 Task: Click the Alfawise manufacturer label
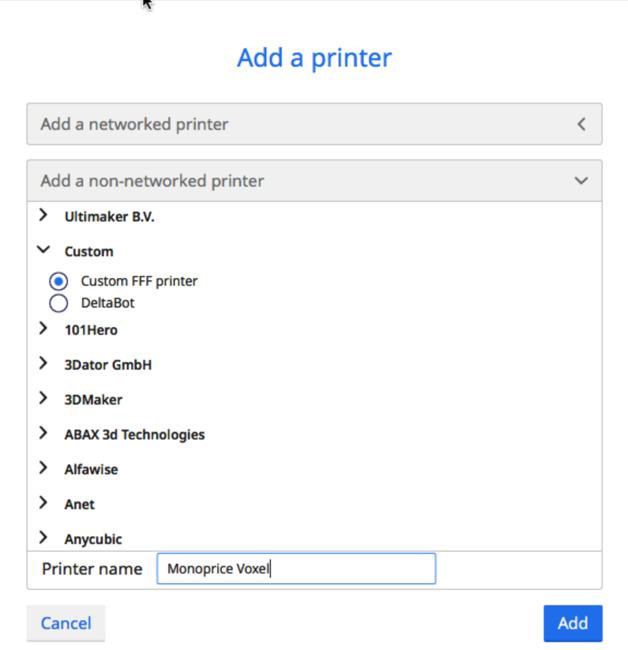pos(91,469)
